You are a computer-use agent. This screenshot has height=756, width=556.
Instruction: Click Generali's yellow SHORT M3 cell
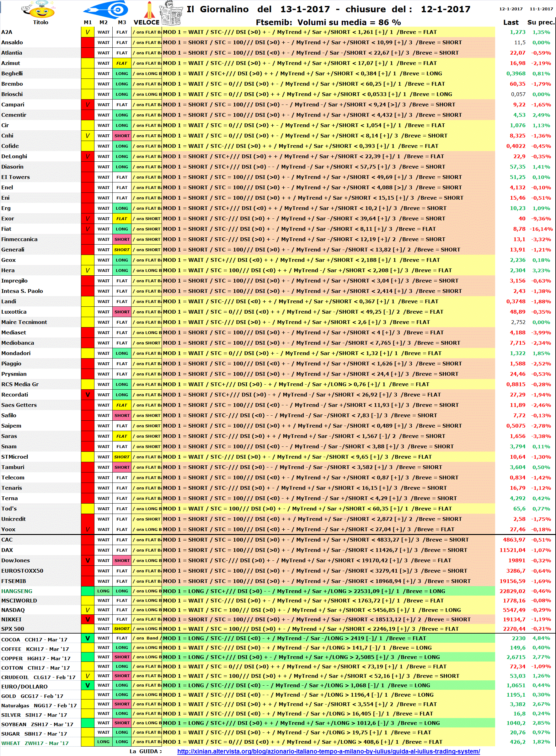122,250
